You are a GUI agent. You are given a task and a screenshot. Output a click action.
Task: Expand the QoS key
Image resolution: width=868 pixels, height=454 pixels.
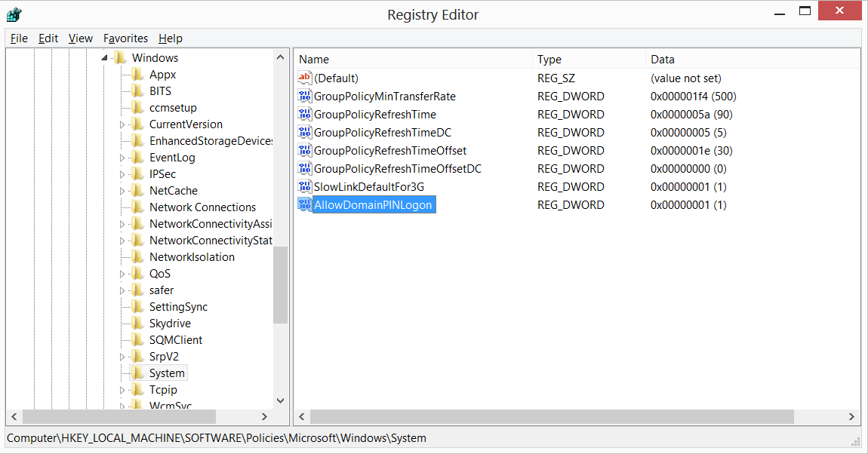click(122, 274)
